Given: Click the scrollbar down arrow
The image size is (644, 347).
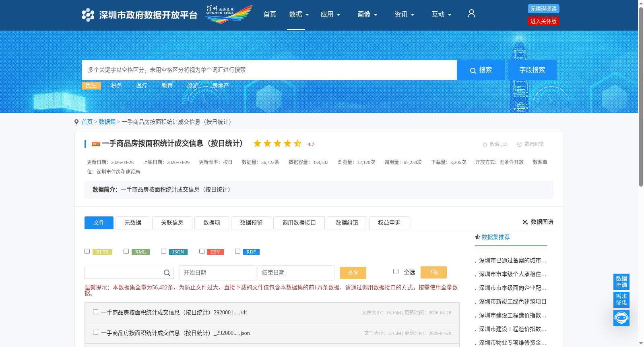Looking at the screenshot, I should pos(641,343).
